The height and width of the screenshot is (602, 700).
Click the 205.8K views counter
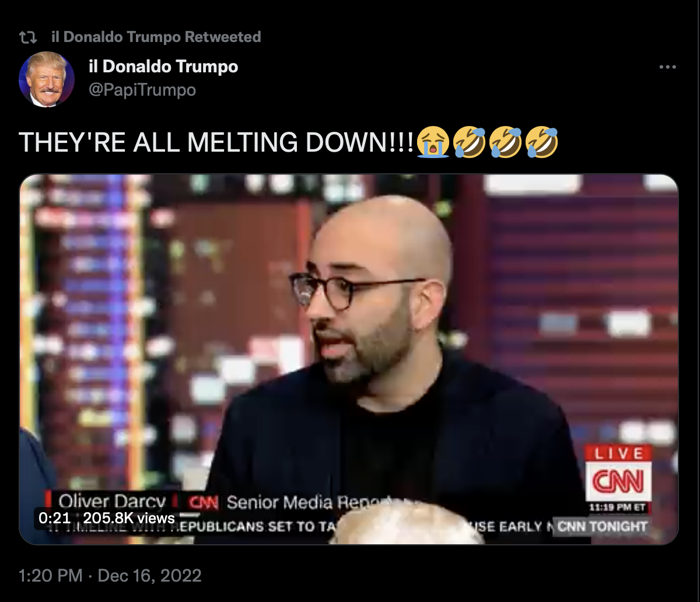[129, 518]
